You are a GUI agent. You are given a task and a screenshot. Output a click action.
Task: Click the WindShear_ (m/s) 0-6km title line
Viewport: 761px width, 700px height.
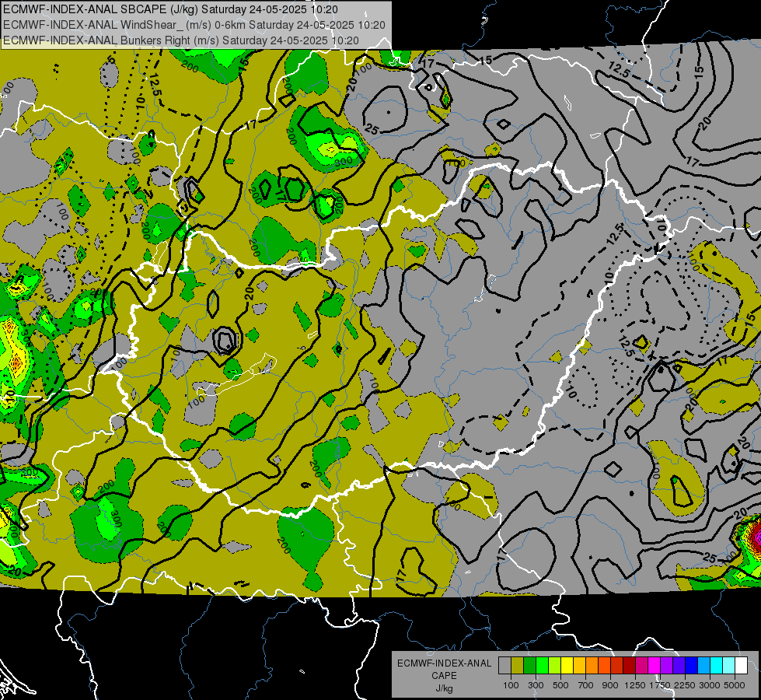(194, 25)
